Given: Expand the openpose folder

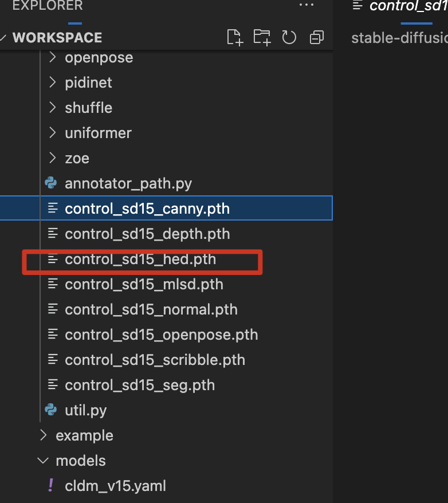Looking at the screenshot, I should pyautogui.click(x=52, y=57).
